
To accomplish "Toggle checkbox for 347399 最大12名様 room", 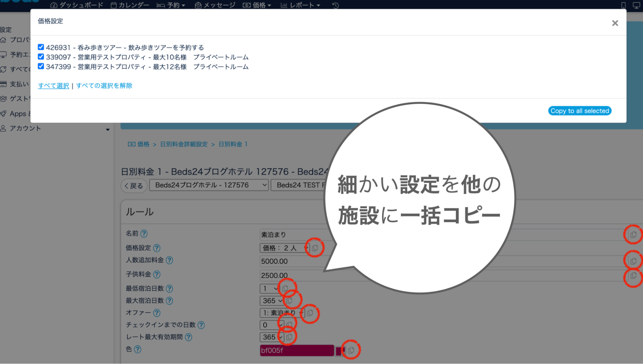I will coord(41,67).
